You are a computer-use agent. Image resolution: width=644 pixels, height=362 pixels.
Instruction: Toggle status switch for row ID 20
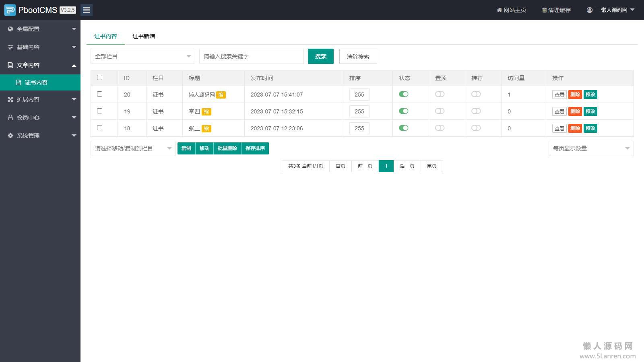(x=404, y=94)
